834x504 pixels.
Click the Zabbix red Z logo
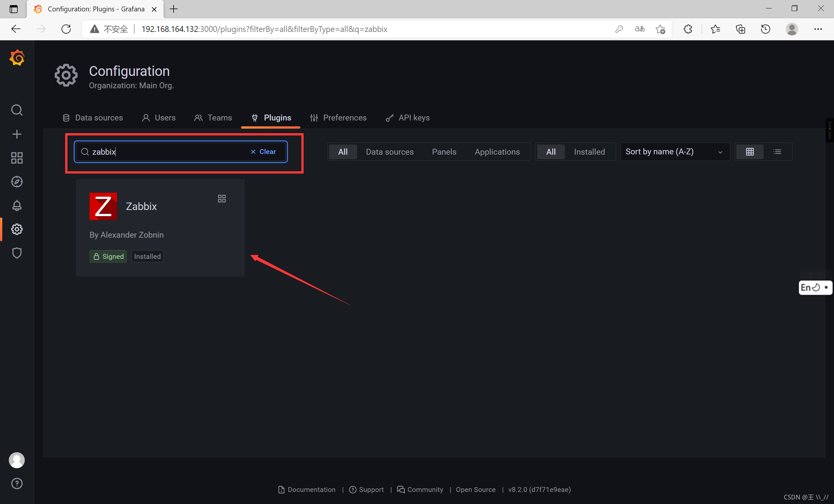pos(103,206)
